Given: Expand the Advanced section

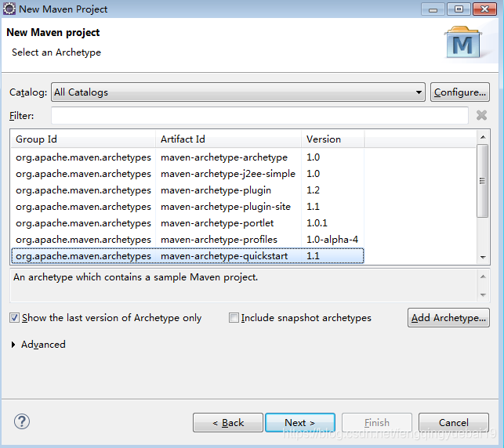Looking at the screenshot, I should click(13, 345).
